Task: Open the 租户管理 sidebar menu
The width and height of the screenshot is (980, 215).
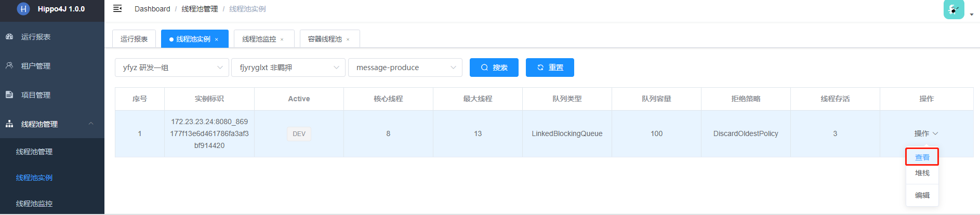Action: point(52,66)
